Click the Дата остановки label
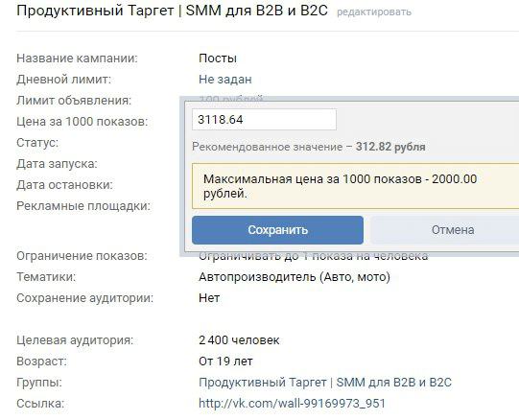The height and width of the screenshot is (420, 519). tap(64, 185)
